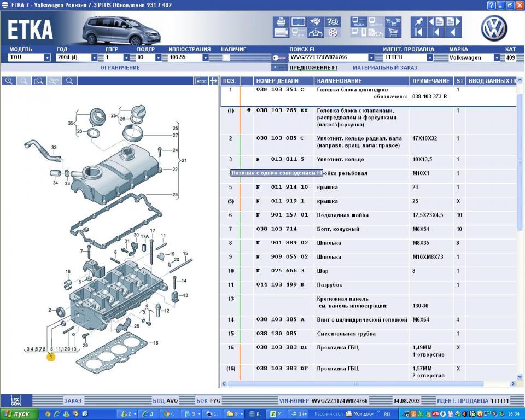Image resolution: width=525 pixels, height=420 pixels.
Task: Open the ELSA link icon
Action: point(359,22)
